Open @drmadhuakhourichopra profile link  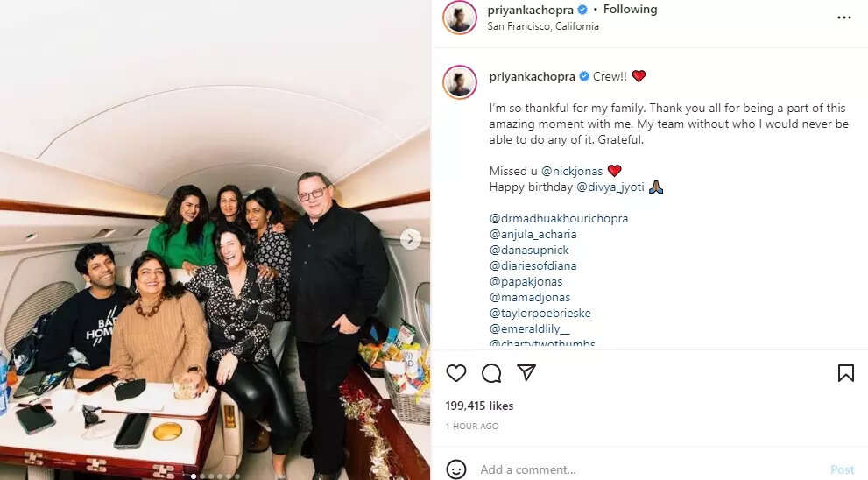(x=559, y=219)
